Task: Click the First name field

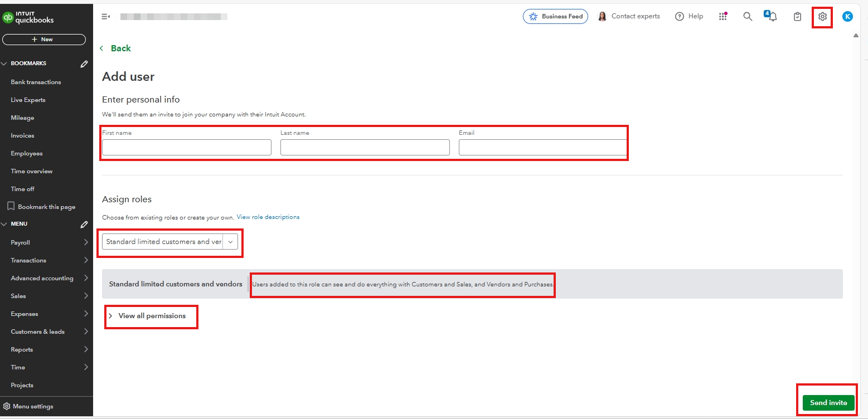Action: pos(186,148)
